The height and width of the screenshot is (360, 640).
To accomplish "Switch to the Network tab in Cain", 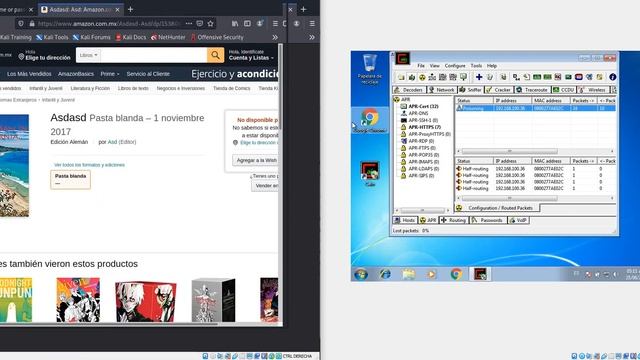I will pos(442,89).
